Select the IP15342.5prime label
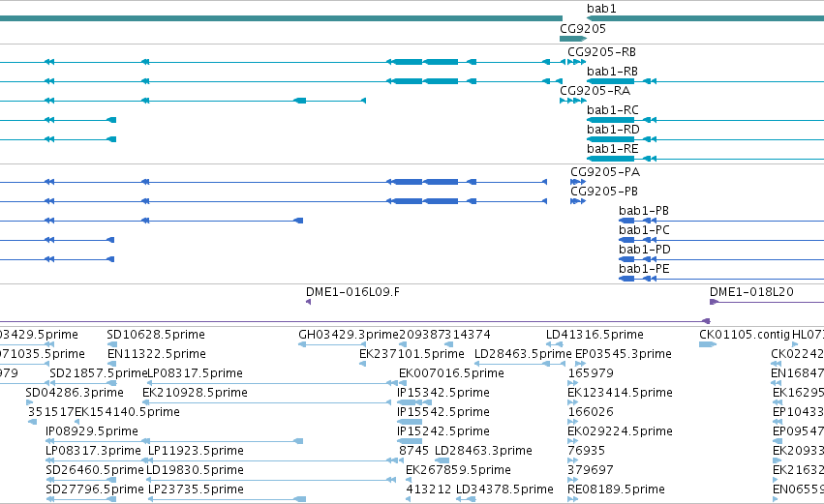This screenshot has width=824, height=504. [443, 393]
